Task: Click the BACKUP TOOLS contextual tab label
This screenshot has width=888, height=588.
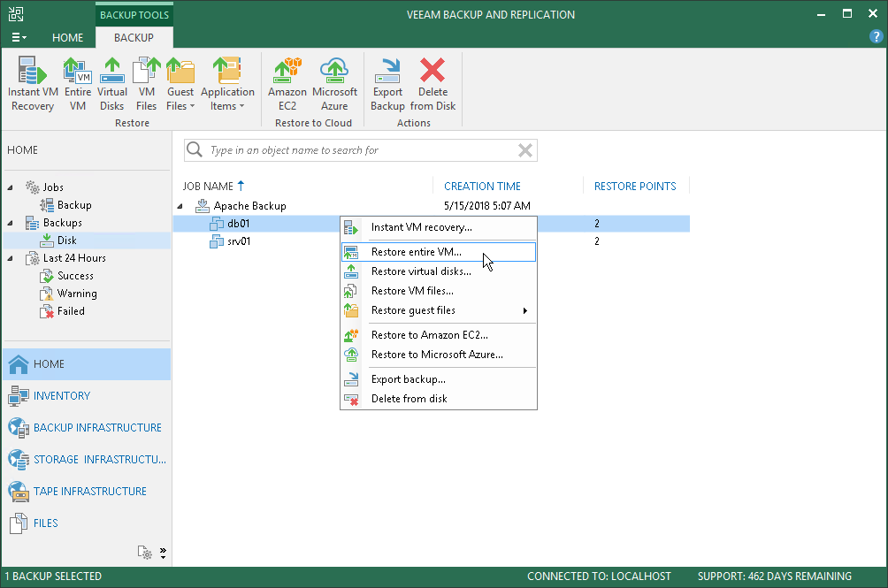Action: pos(134,15)
